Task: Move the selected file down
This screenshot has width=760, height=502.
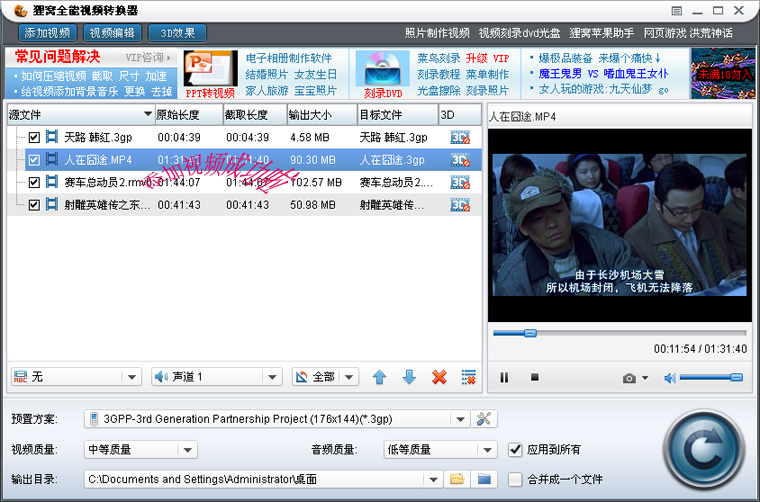Action: 410,377
